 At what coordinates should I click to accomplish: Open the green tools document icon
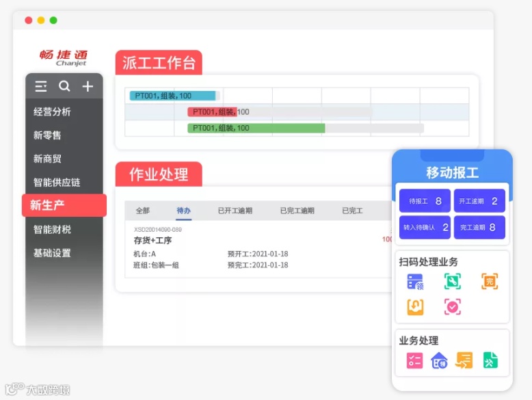point(490,360)
